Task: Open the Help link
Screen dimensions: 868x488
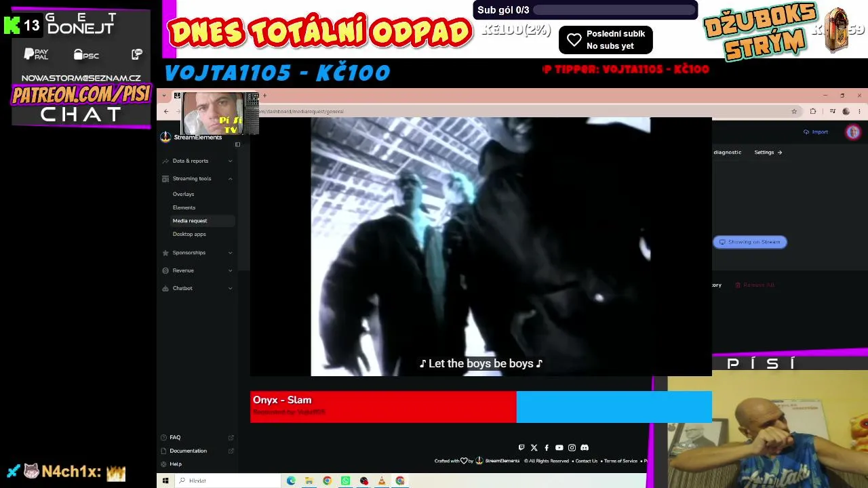Action: coord(176,464)
